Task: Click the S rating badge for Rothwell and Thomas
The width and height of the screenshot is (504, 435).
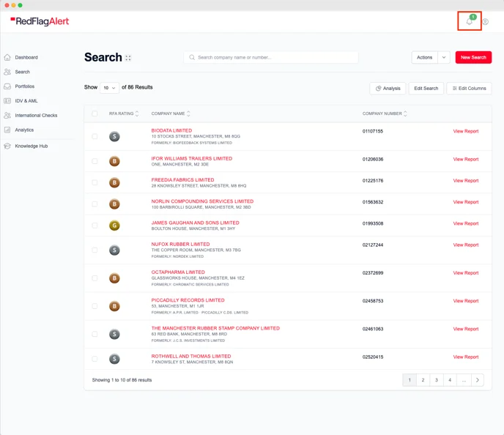Action: click(x=114, y=359)
